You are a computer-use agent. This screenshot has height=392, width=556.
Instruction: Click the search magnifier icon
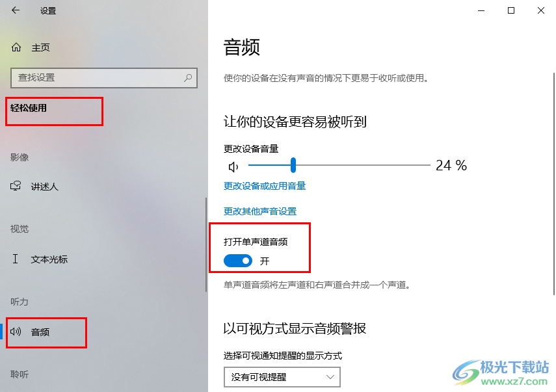pyautogui.click(x=188, y=77)
